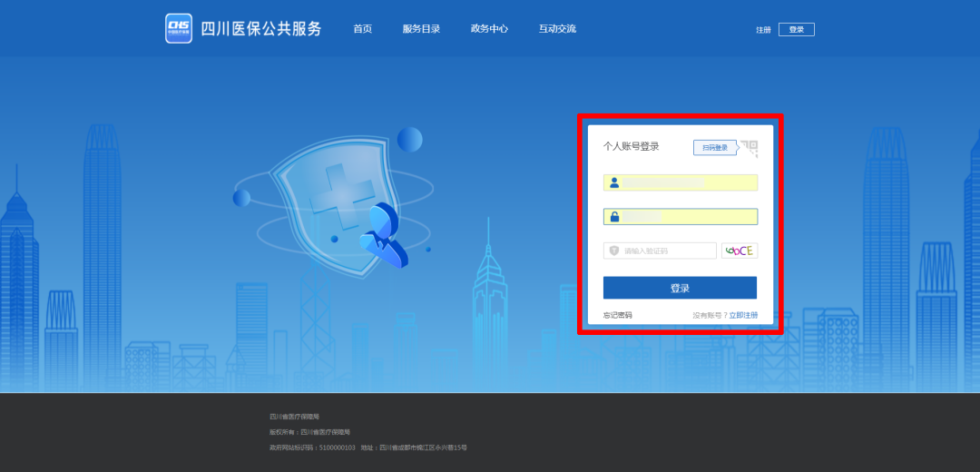
Task: Click the user icon in username field
Action: pyautogui.click(x=614, y=182)
